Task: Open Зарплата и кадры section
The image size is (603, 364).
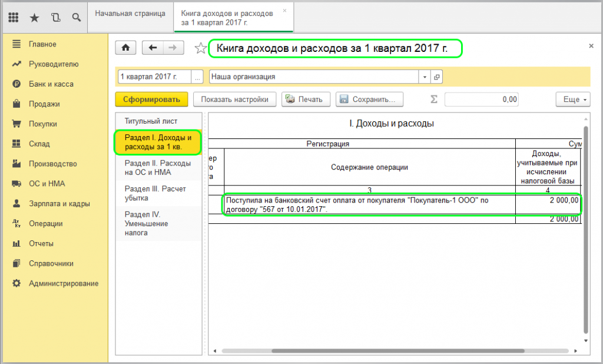Action: (x=59, y=204)
